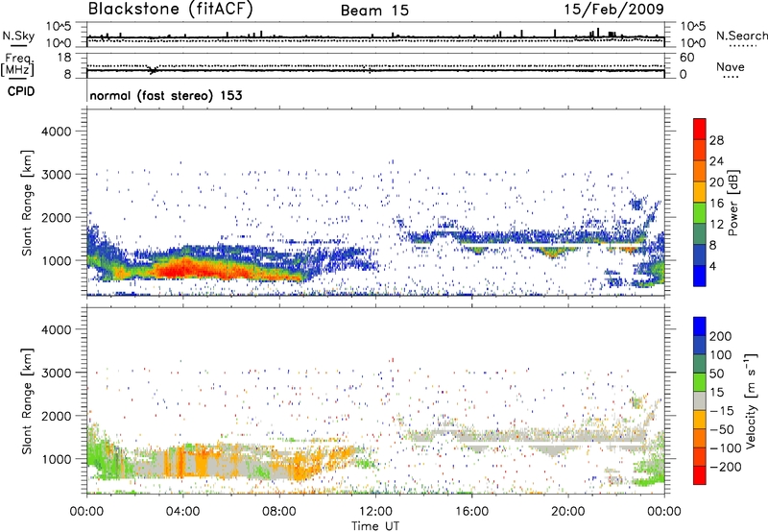768x532 pixels.
Task: Click the 'Power [dB]' color bar label
Action: [x=732, y=203]
